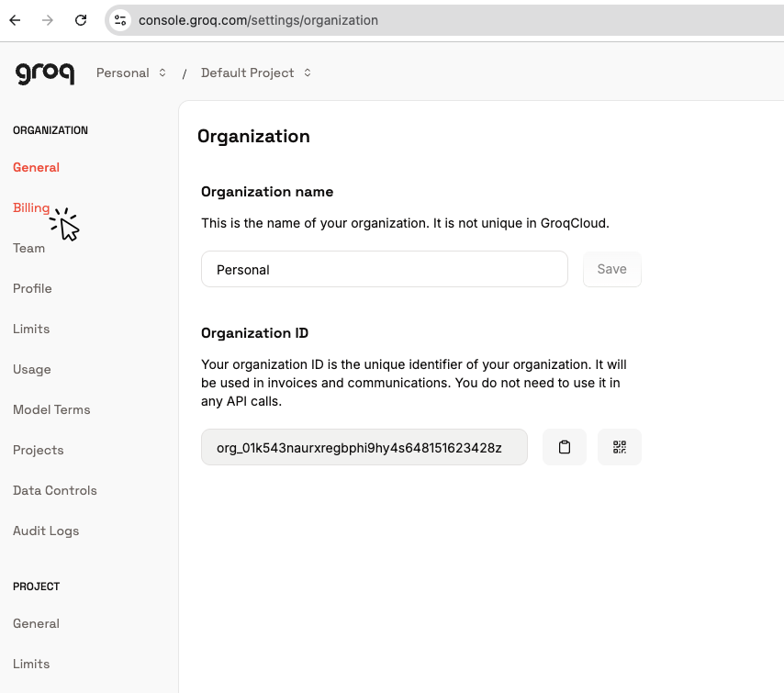Open the Billing settings page
This screenshot has height=693, width=784.
click(x=31, y=207)
